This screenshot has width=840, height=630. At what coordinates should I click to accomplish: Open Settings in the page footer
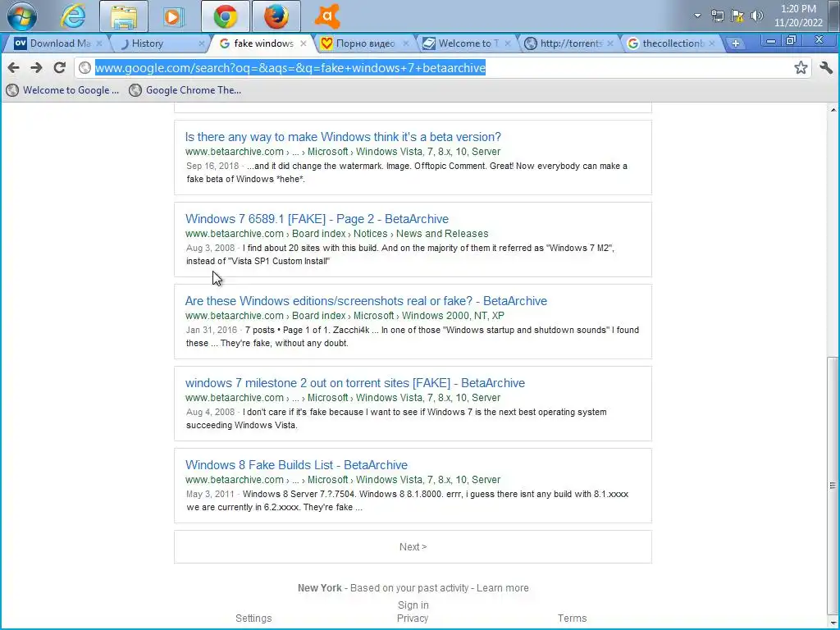click(x=253, y=618)
